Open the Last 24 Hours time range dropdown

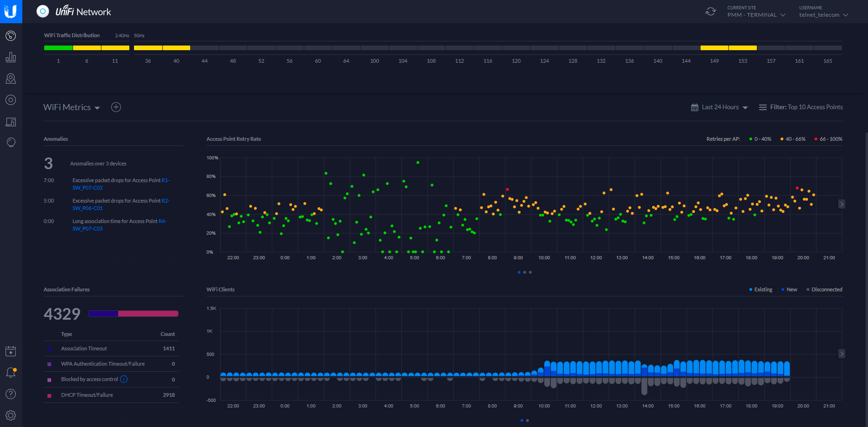click(x=719, y=107)
